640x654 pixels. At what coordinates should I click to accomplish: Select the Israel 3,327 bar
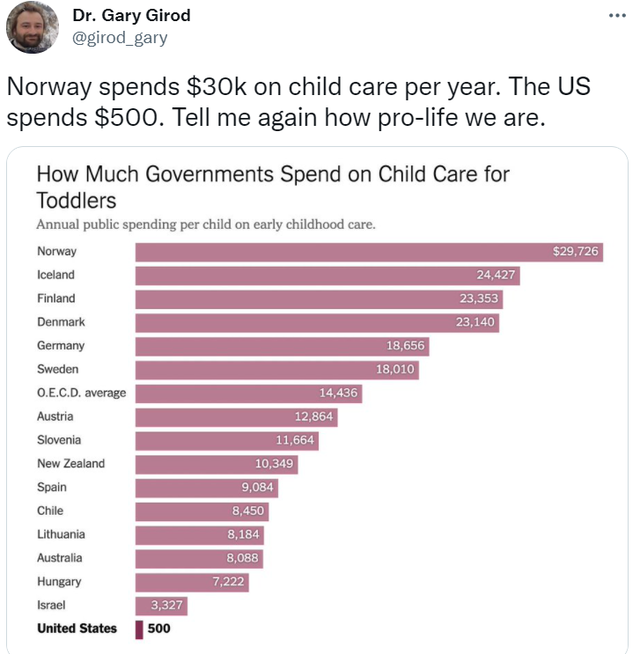tap(161, 606)
